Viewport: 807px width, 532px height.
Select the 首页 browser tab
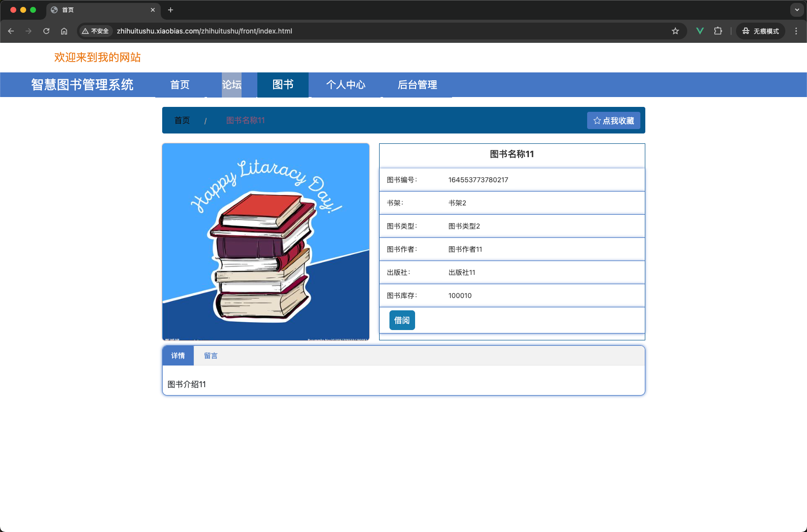104,10
